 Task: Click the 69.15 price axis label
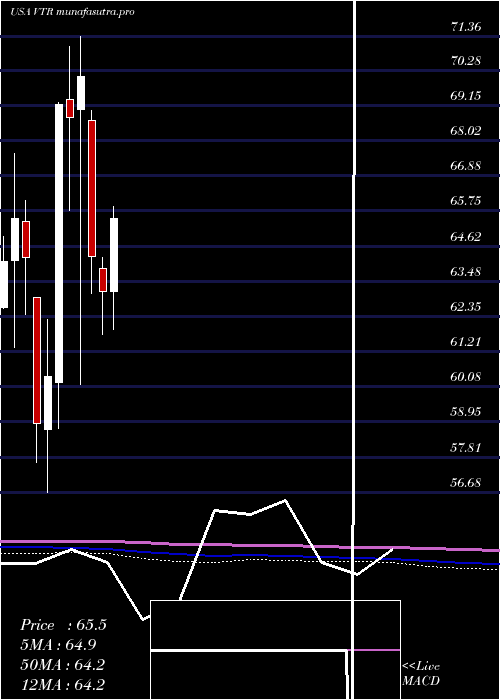point(466,96)
